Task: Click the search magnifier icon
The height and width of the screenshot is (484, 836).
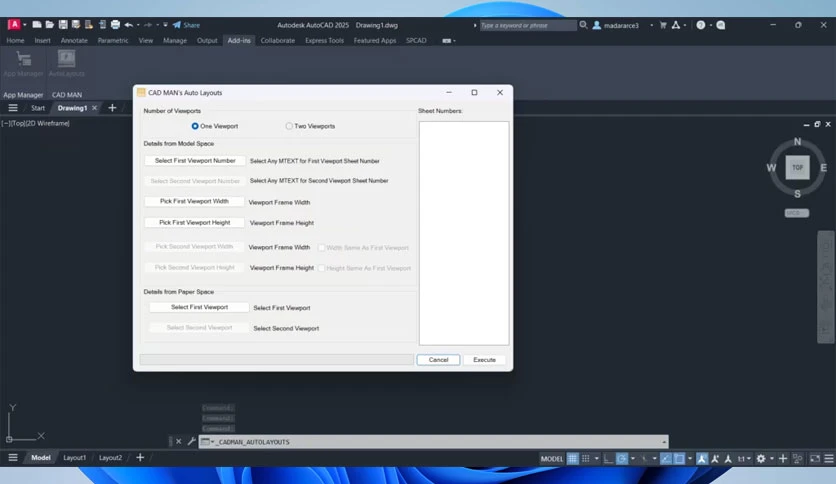Action: click(x=583, y=25)
